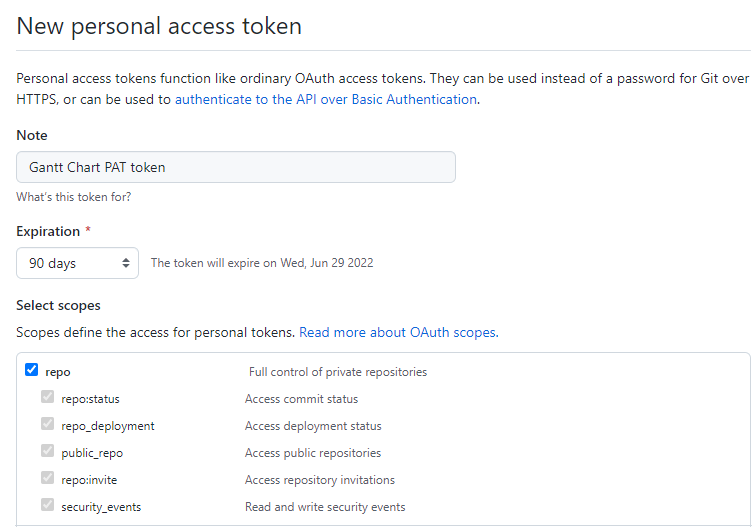Click the bold repo scope label
The height and width of the screenshot is (527, 755).
pyautogui.click(x=58, y=372)
